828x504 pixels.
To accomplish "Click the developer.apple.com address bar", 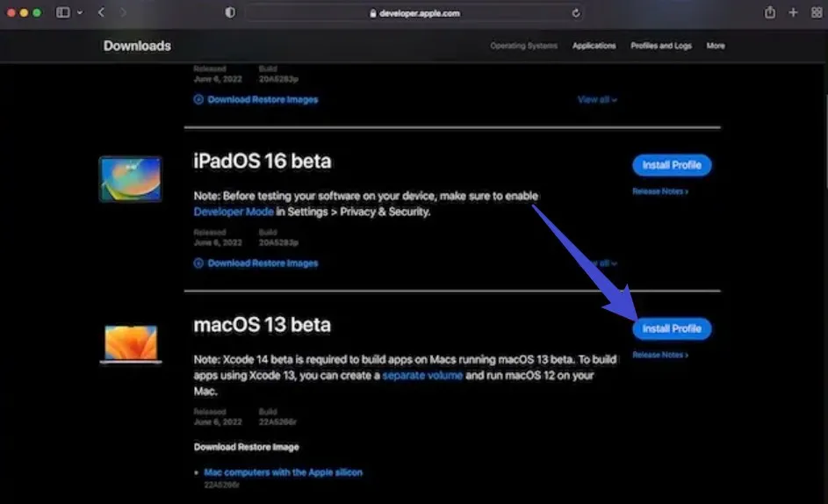I will pyautogui.click(x=411, y=13).
